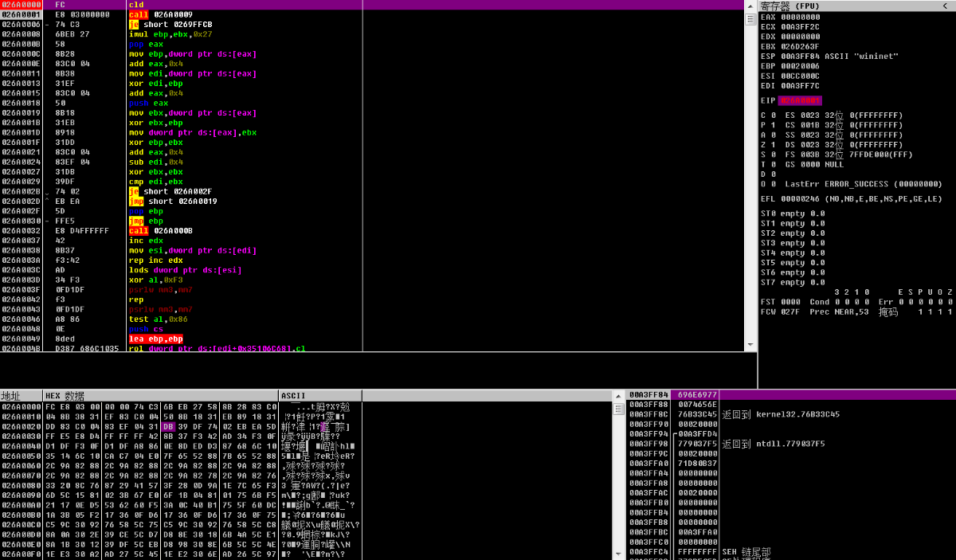Toggle the D flag value
The image size is (956, 560).
point(773,174)
